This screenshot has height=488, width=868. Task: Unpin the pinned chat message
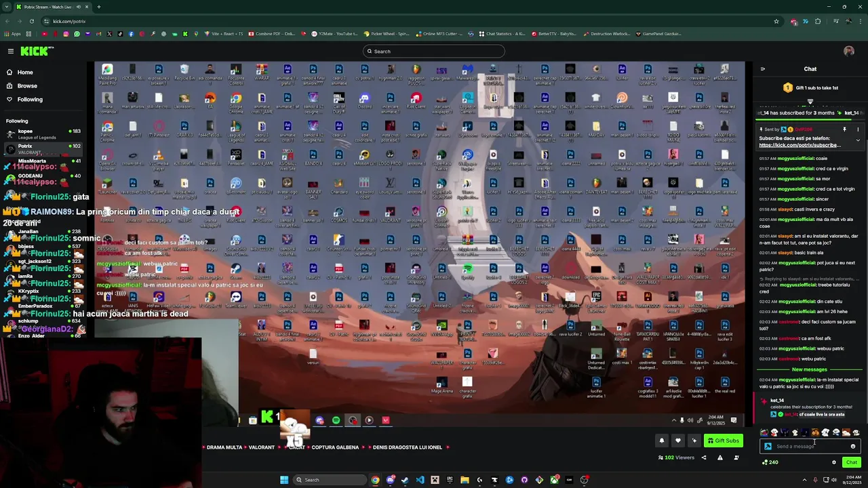click(x=844, y=129)
